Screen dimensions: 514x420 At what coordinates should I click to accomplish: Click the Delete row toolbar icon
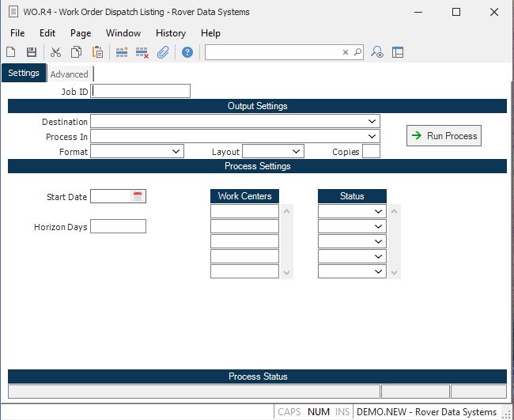tap(142, 52)
